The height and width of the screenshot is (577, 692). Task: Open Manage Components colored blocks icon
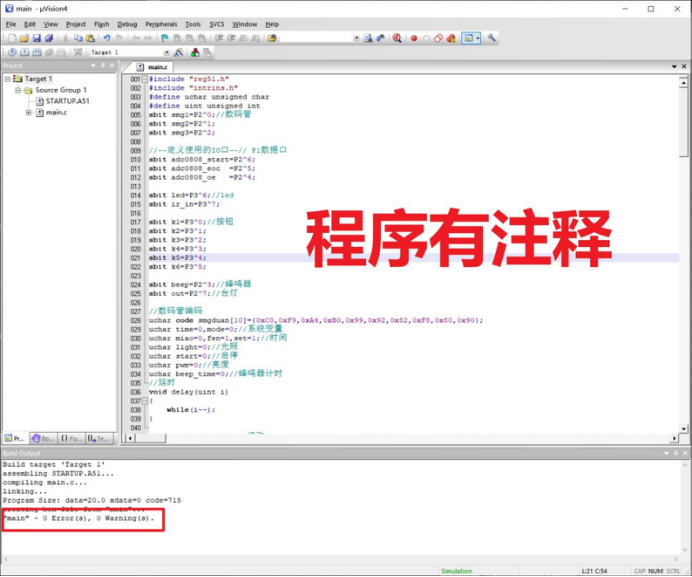tap(195, 53)
